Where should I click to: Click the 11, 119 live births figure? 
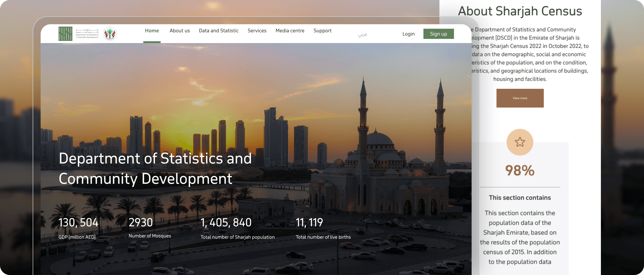[x=309, y=223]
